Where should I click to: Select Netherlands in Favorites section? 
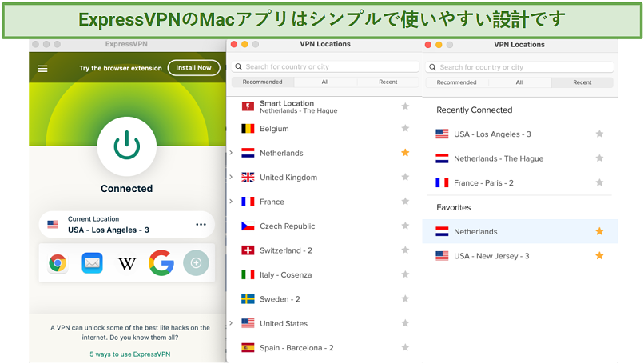coord(519,231)
